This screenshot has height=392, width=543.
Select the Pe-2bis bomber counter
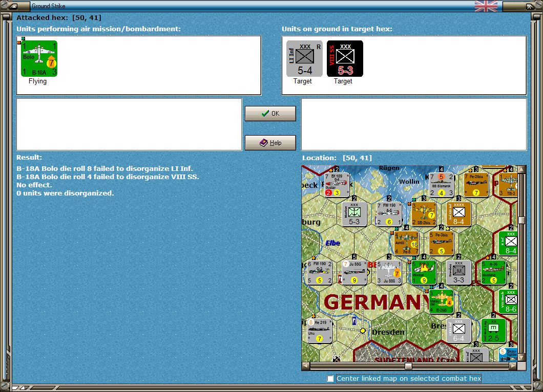tap(476, 185)
